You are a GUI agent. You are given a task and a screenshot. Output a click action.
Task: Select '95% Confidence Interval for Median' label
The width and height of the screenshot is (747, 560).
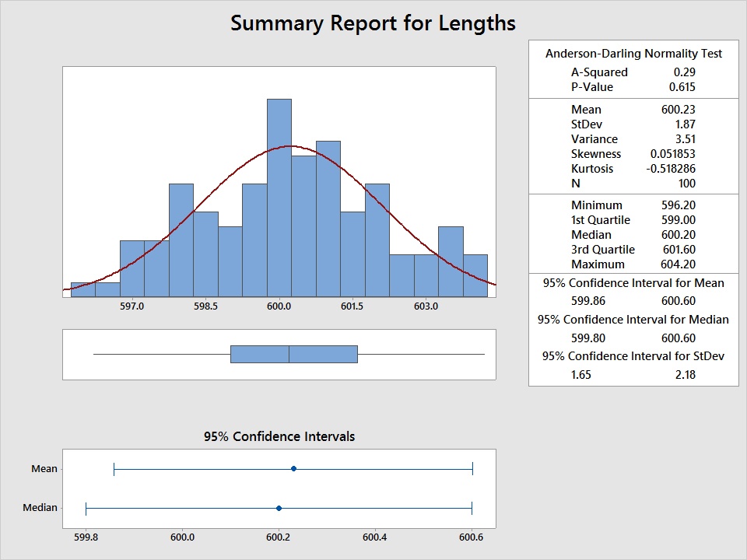click(633, 320)
